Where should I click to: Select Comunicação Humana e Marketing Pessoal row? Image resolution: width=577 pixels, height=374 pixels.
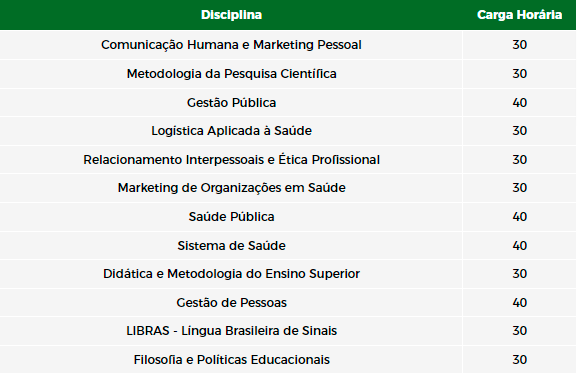click(x=288, y=45)
